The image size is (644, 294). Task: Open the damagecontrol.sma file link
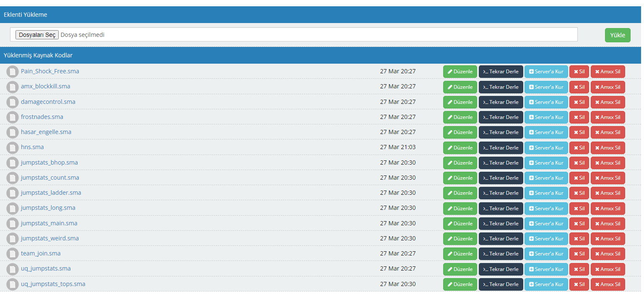[x=48, y=101]
